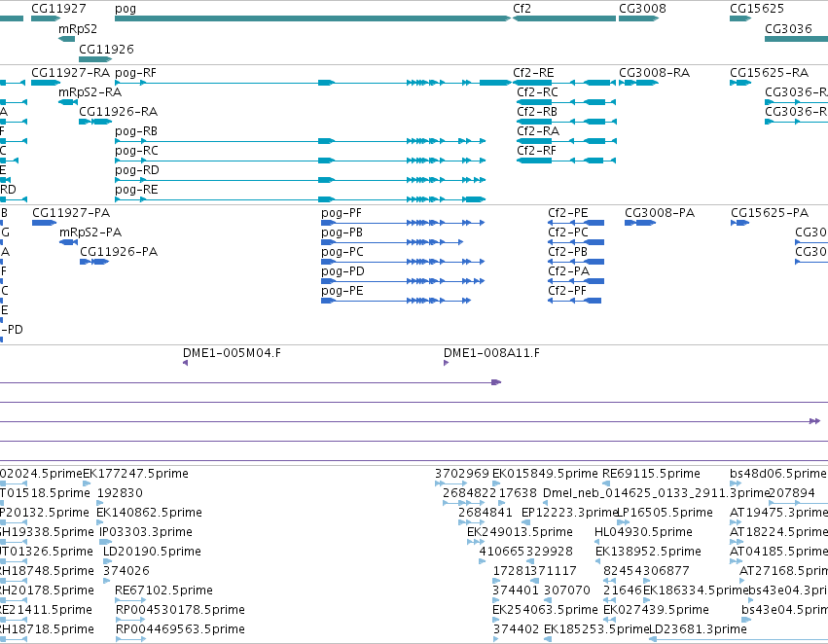Click EST IP03303.3prime
The image size is (828, 644).
tap(106, 542)
